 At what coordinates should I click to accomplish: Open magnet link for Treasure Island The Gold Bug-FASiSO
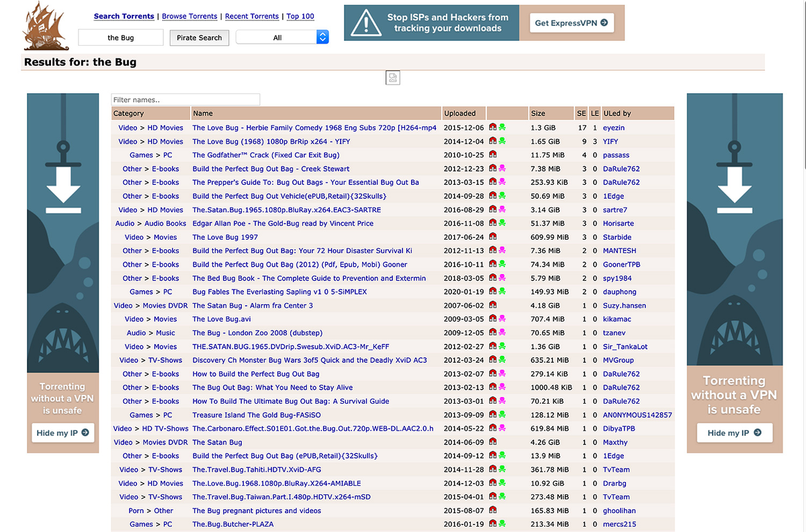[x=492, y=415]
